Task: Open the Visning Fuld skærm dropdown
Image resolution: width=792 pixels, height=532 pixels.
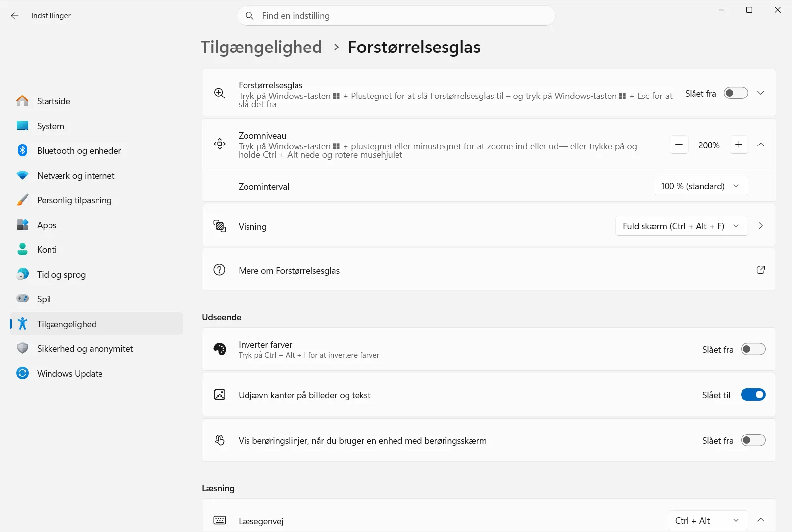Action: coord(682,226)
